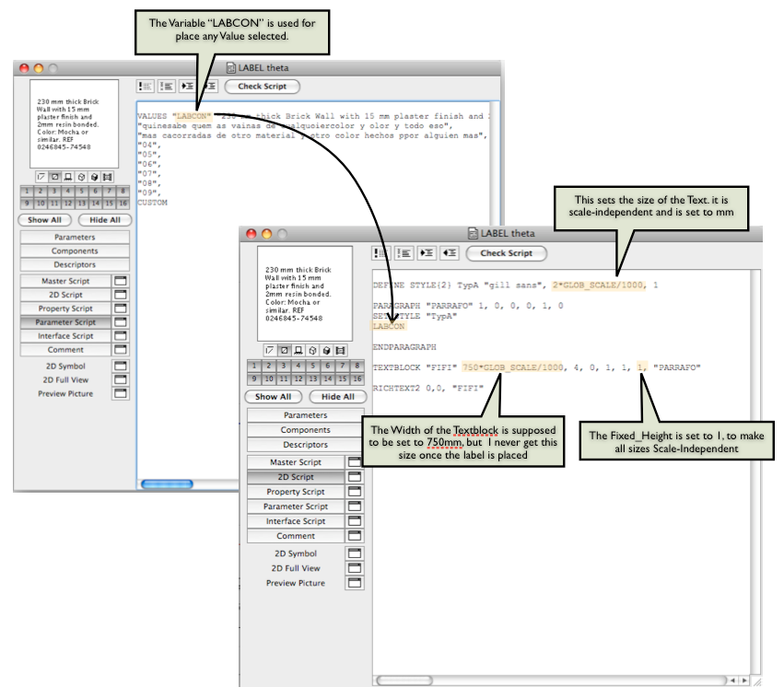Click Hide All in back window
Screen dimensions: 784x699
[105, 220]
